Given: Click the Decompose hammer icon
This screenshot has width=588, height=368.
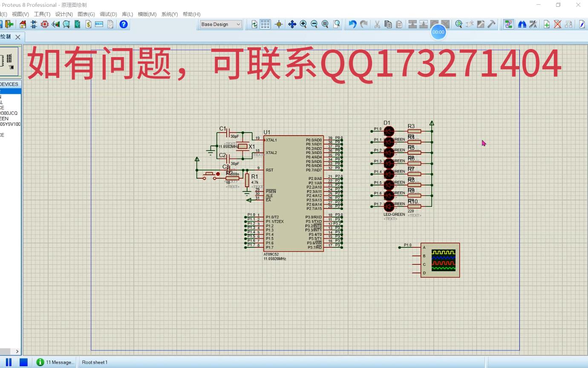Looking at the screenshot, I should [x=491, y=24].
